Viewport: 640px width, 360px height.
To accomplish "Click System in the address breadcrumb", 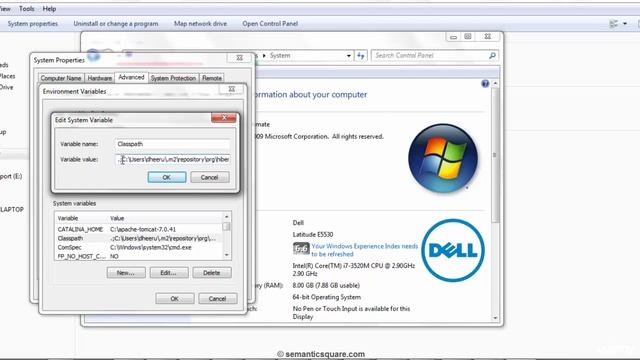I will [x=280, y=56].
